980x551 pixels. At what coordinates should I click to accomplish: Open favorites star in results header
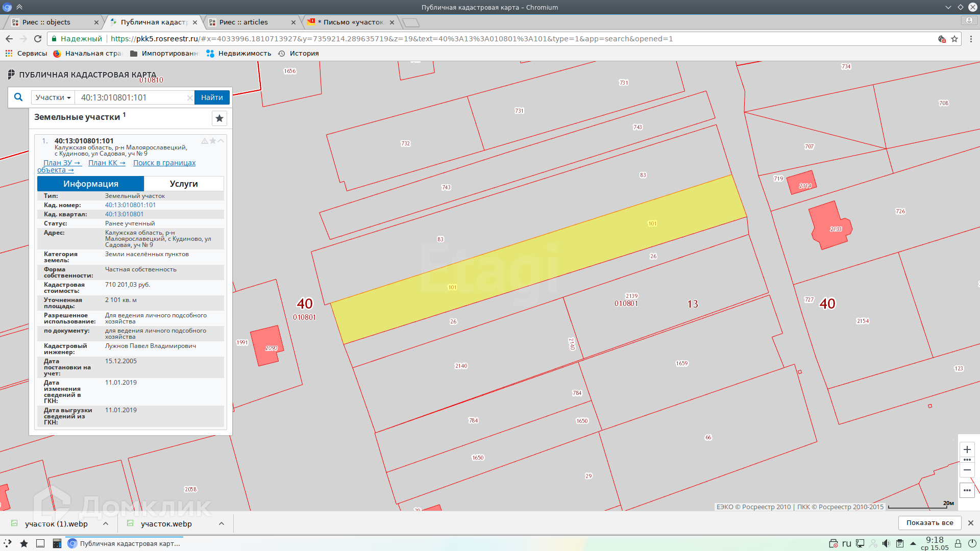pos(219,118)
